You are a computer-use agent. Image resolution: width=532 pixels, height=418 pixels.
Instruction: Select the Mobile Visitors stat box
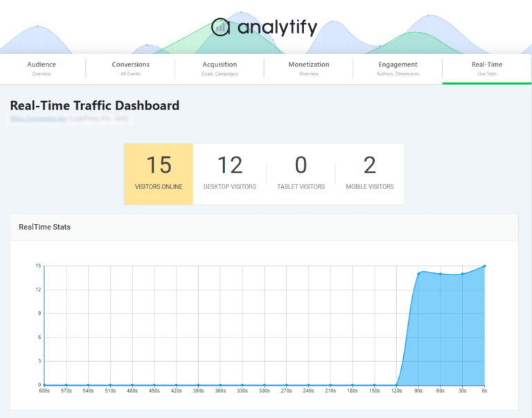[x=369, y=174]
